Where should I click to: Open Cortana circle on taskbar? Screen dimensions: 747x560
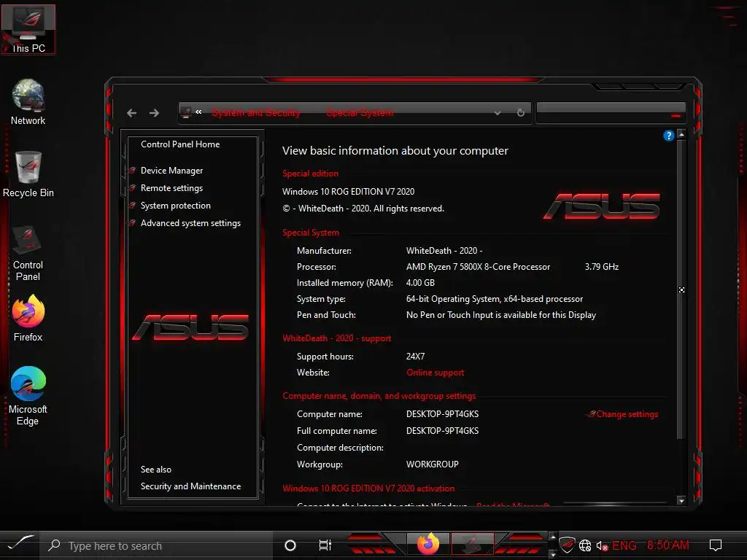(290, 545)
